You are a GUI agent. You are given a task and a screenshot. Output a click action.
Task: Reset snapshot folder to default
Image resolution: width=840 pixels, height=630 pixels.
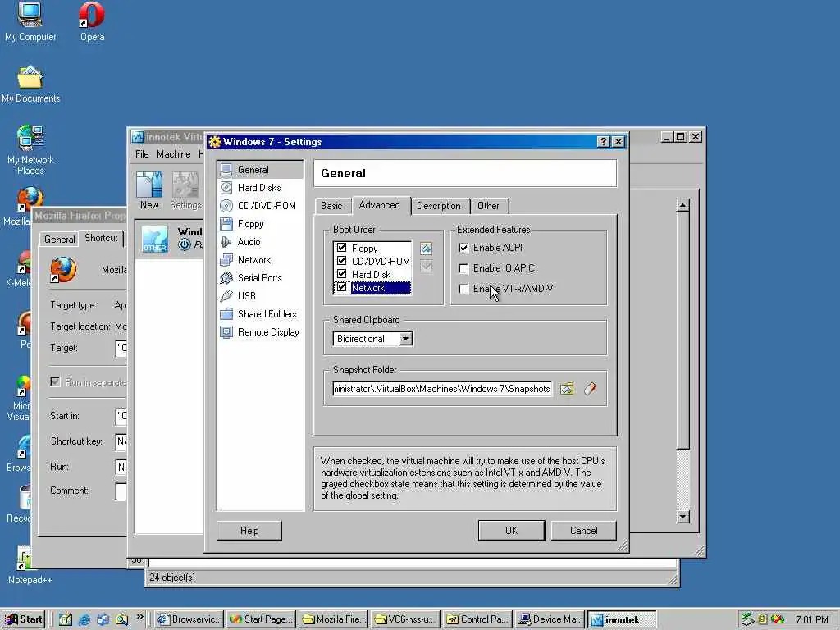pyautogui.click(x=590, y=389)
